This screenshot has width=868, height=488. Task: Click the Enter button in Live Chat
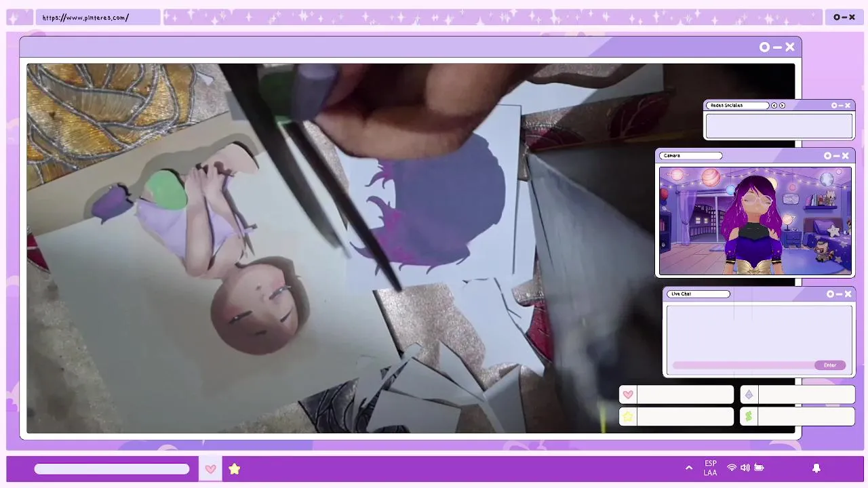pyautogui.click(x=830, y=365)
